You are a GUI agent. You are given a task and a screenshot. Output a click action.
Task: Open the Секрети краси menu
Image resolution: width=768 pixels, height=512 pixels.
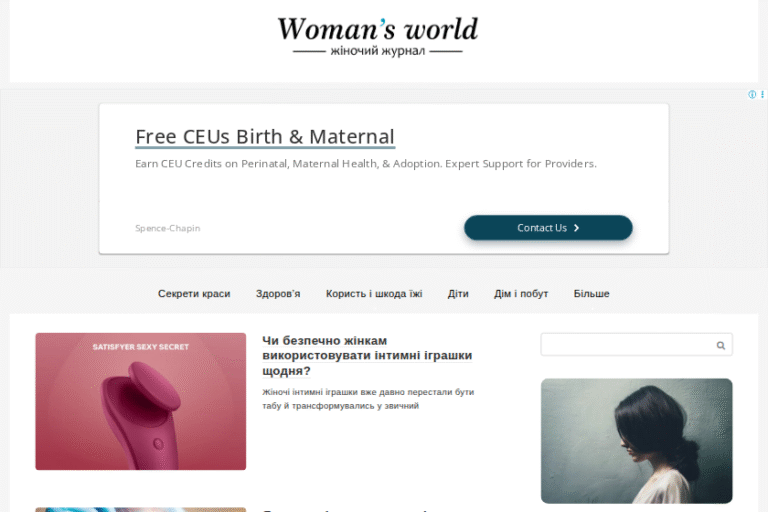(194, 293)
